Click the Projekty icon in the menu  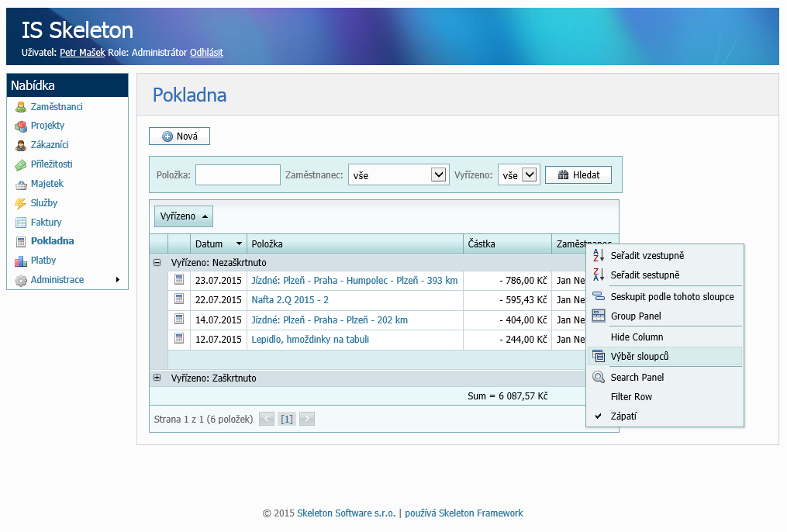pos(21,126)
